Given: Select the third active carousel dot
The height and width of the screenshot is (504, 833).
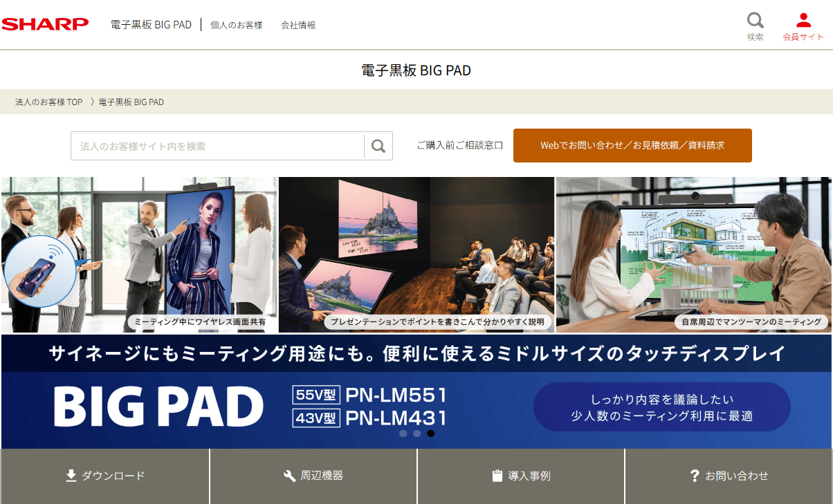Looking at the screenshot, I should [430, 433].
